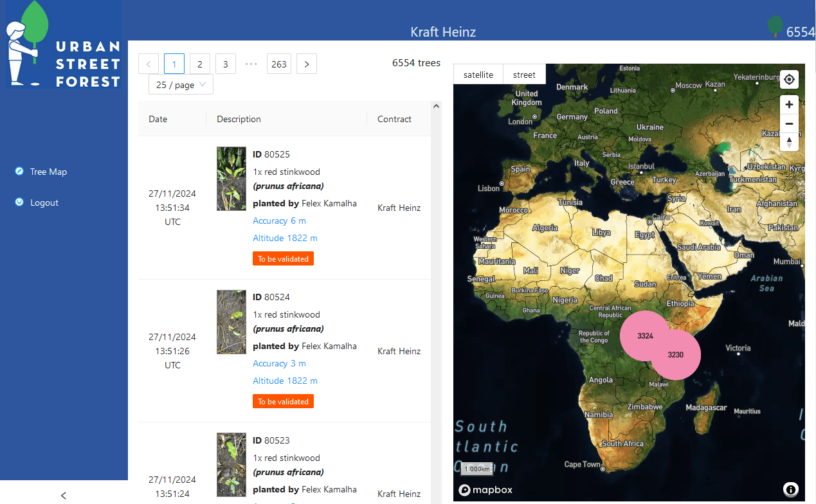Go to next page of trees

[x=307, y=64]
